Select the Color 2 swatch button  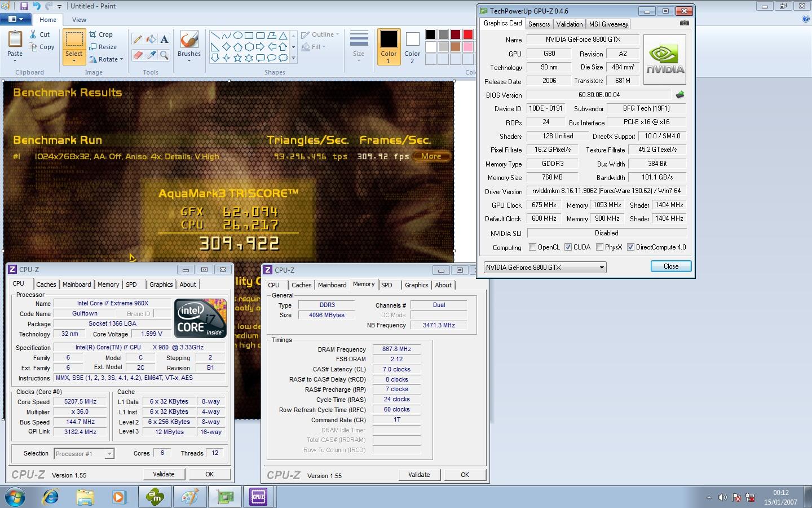(x=412, y=46)
